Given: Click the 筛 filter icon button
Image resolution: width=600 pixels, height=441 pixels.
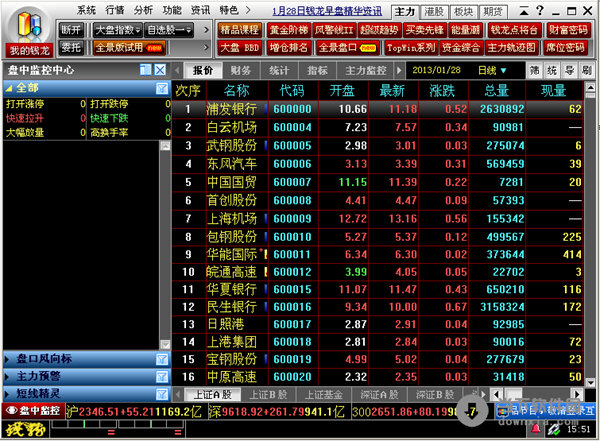Looking at the screenshot, I should (x=535, y=70).
